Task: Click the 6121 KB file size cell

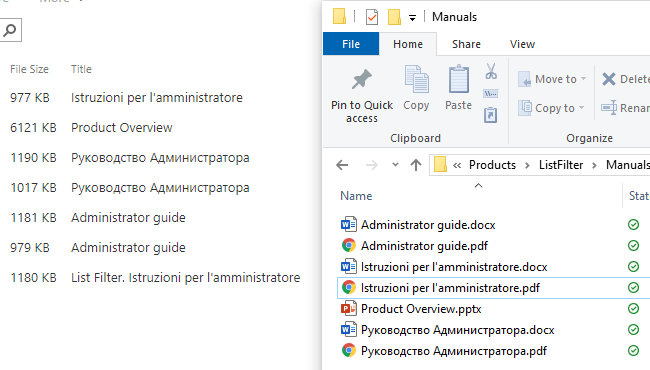Action: point(33,128)
